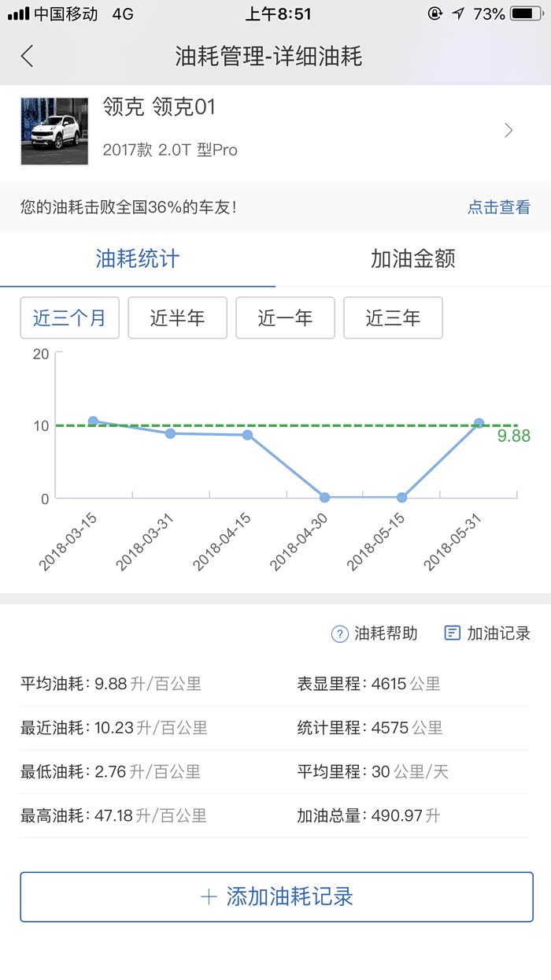This screenshot has width=551, height=980.
Task: Select the 近三年 time range
Action: [393, 318]
